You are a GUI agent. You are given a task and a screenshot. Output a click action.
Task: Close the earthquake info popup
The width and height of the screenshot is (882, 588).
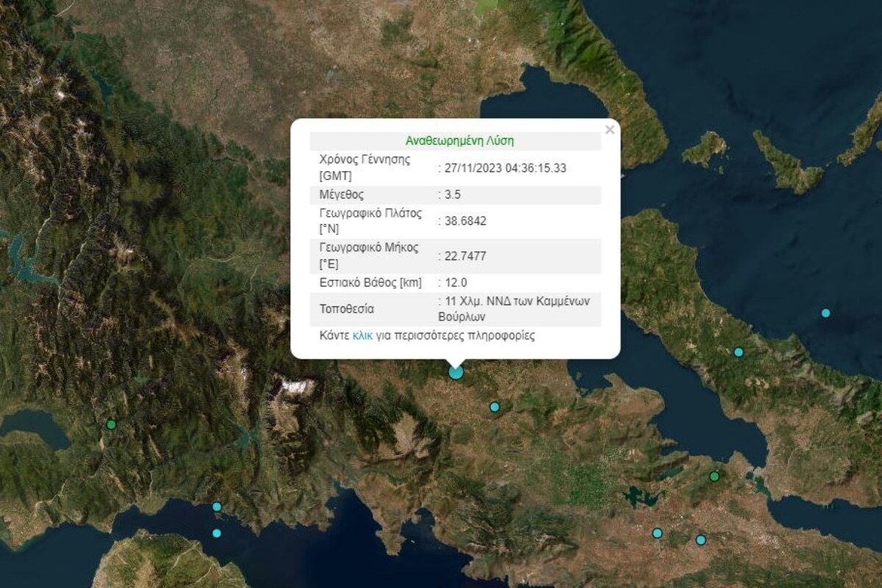point(609,130)
